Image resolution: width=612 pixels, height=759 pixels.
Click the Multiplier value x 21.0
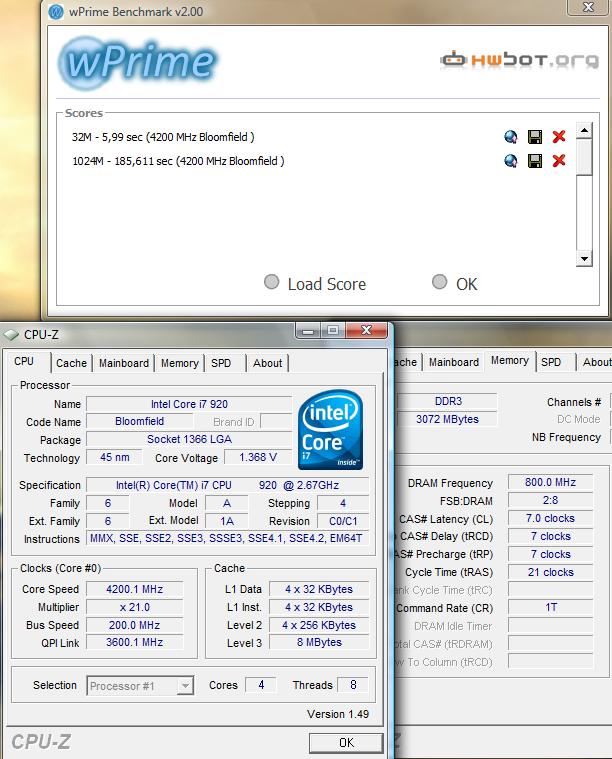click(135, 607)
